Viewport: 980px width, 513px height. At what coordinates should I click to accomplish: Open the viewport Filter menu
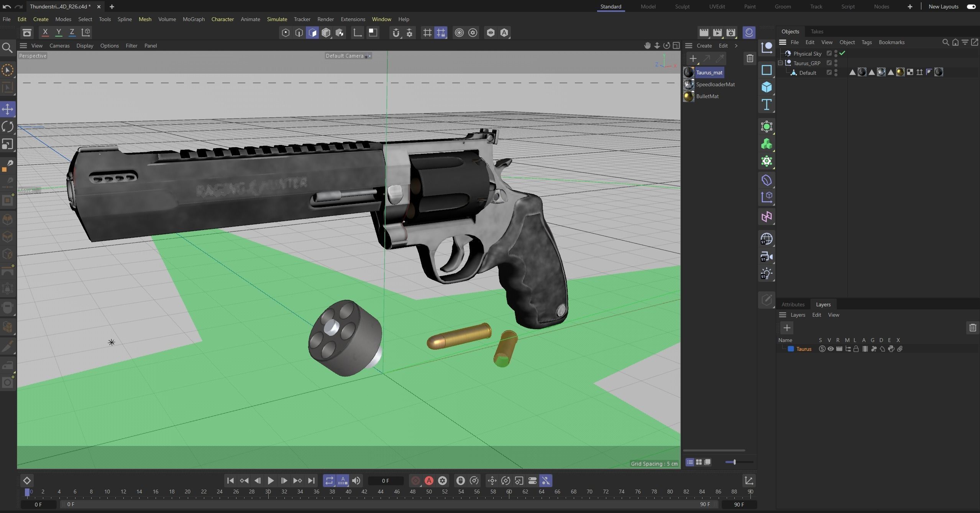(131, 46)
